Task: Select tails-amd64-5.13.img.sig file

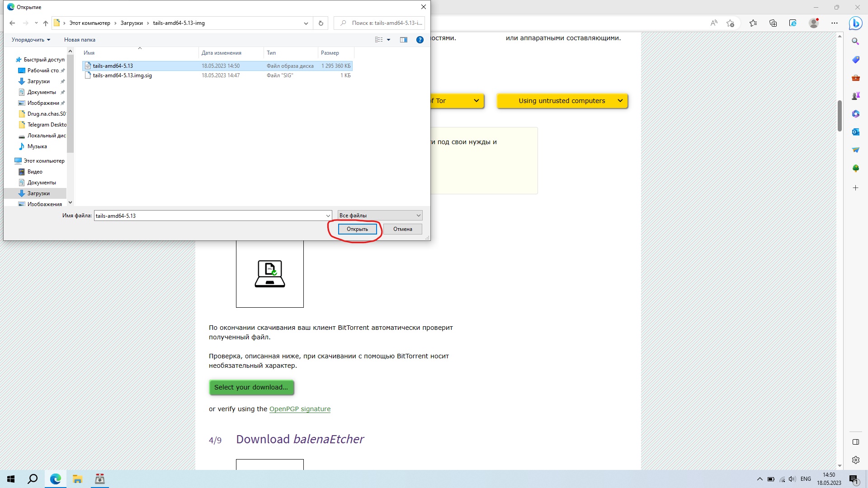Action: pos(122,75)
